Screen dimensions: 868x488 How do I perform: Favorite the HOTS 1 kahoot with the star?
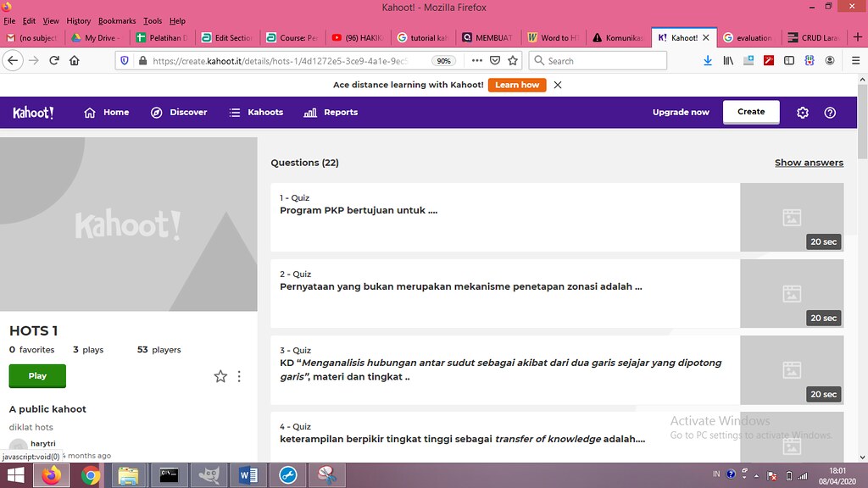220,376
